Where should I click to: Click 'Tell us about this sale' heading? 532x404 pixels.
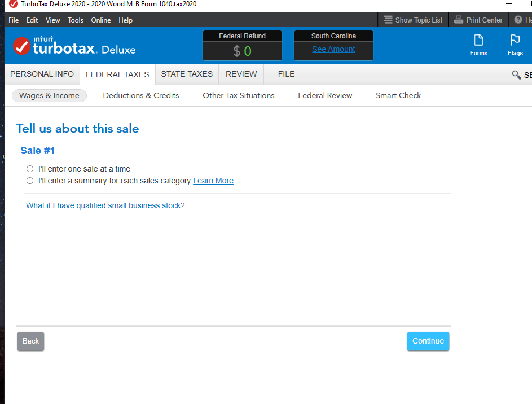(x=77, y=129)
